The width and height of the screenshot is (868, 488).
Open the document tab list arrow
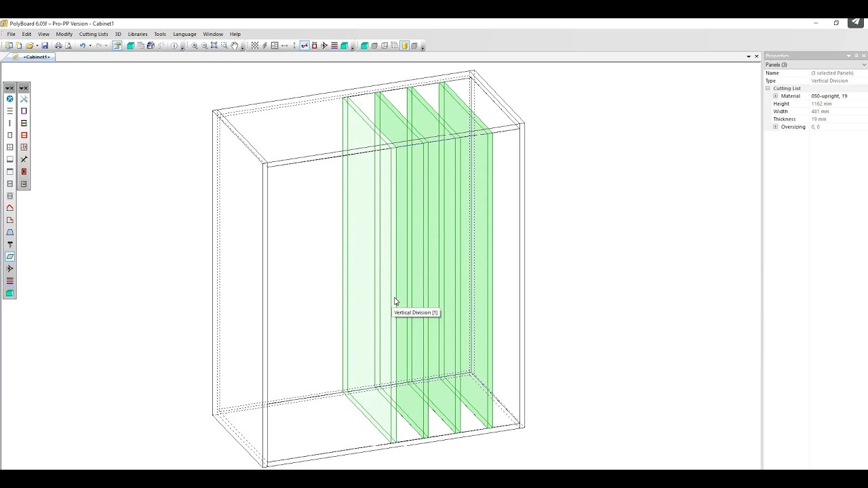[x=749, y=56]
